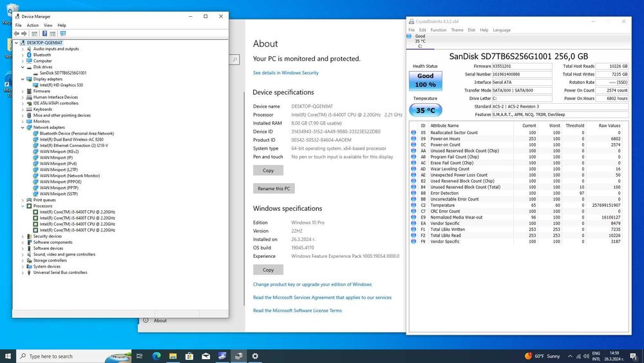
Task: Open Task View on the taskbar
Action: coord(140,356)
